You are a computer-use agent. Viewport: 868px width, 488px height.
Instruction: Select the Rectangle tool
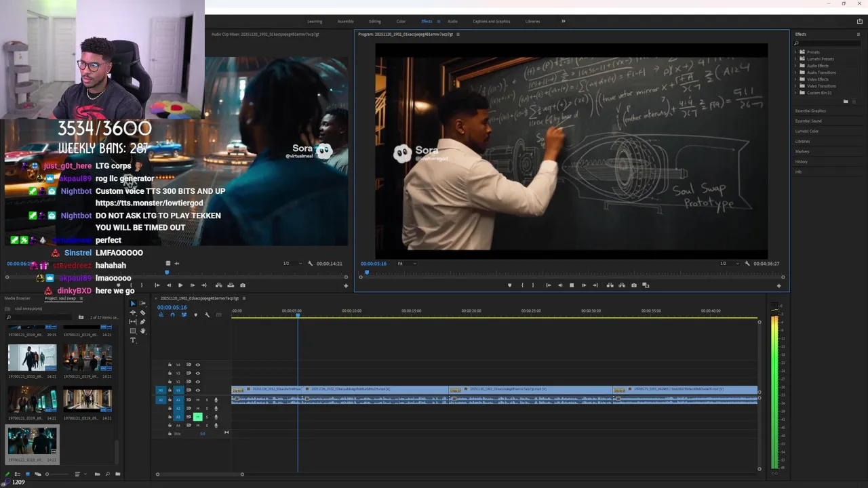[133, 331]
